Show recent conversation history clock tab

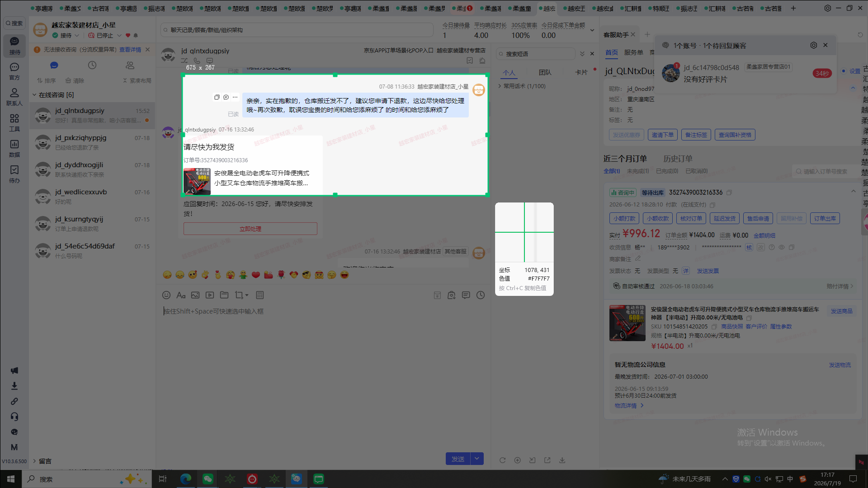(92, 65)
